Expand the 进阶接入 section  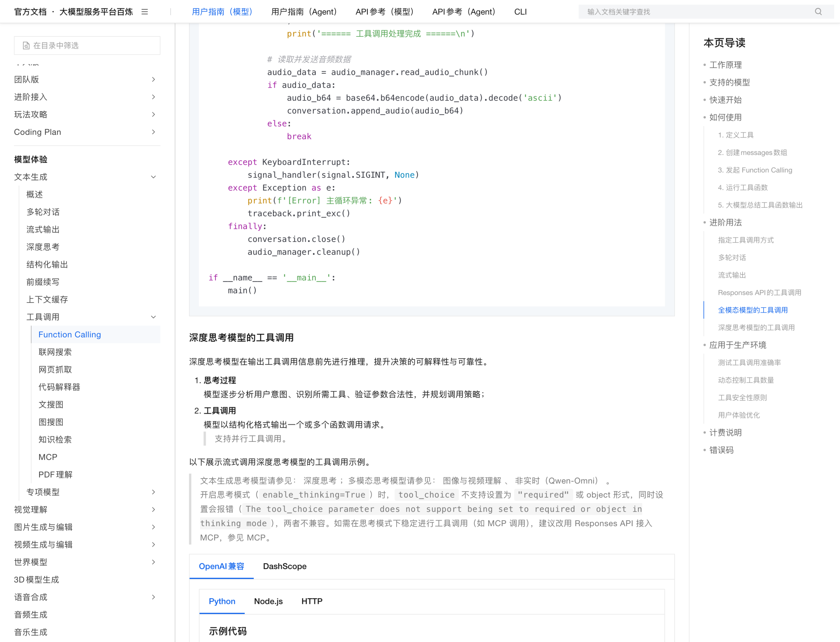click(x=153, y=97)
